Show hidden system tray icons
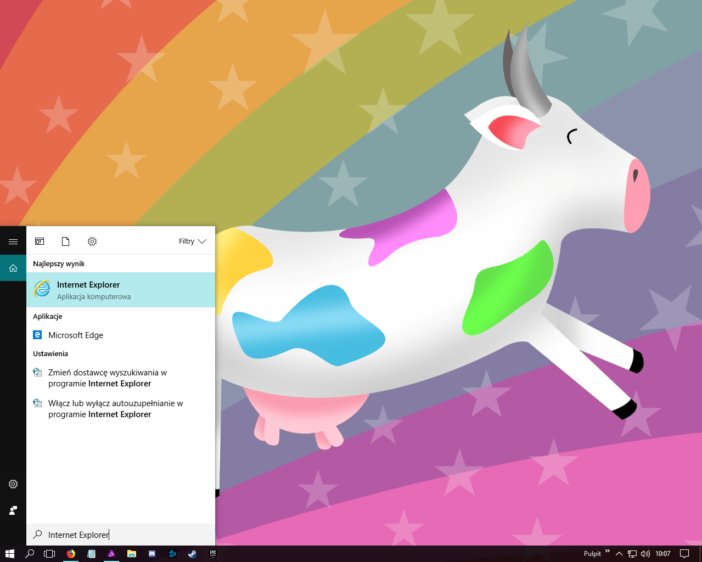The width and height of the screenshot is (702, 562). coord(619,554)
